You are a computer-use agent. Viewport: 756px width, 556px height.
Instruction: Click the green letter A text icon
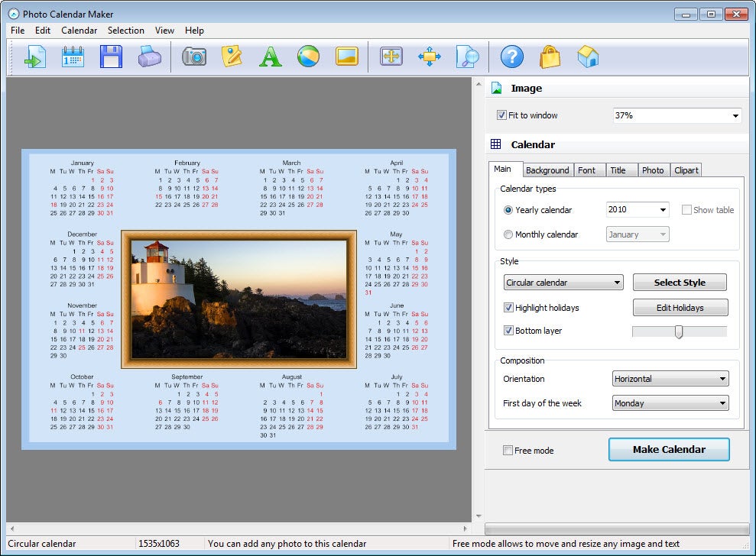[x=270, y=57]
